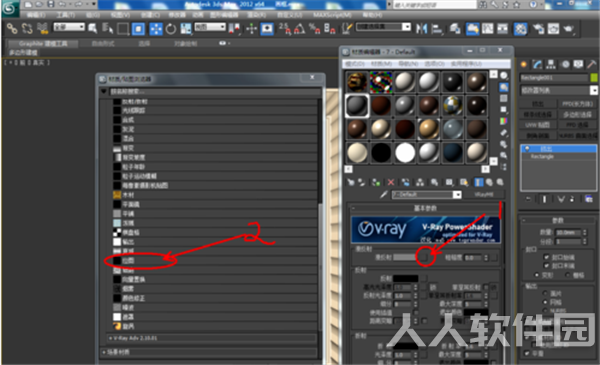The height and width of the screenshot is (365, 600).
Task: Click Get Material in Material Editor
Action: [x=351, y=182]
